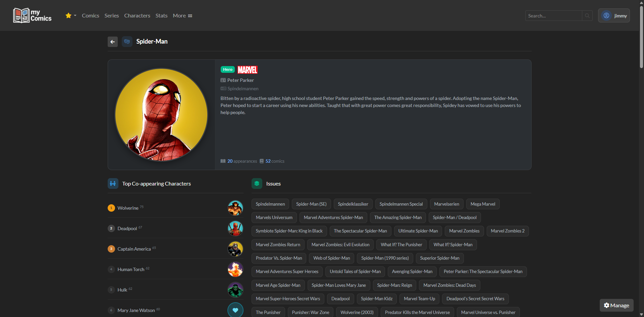Screen dimensions: 644x317
Task: Click the Issues stack icon
Action: pos(257,183)
